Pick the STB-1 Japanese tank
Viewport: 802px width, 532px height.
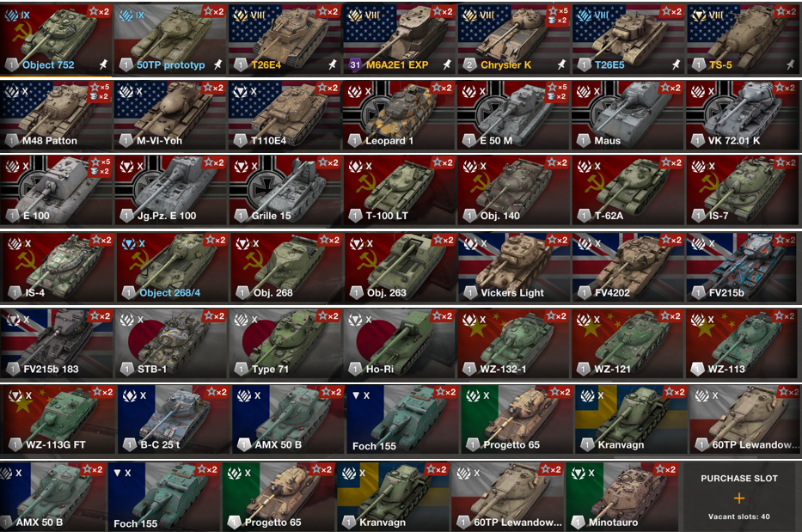pyautogui.click(x=170, y=343)
